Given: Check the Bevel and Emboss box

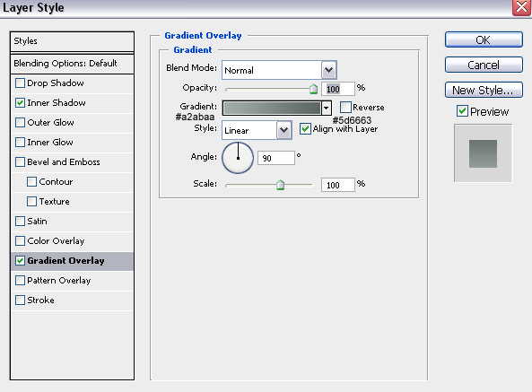Looking at the screenshot, I should [x=20, y=161].
